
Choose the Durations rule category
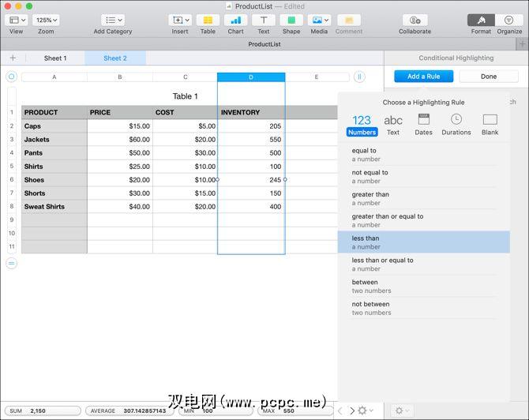pos(456,123)
